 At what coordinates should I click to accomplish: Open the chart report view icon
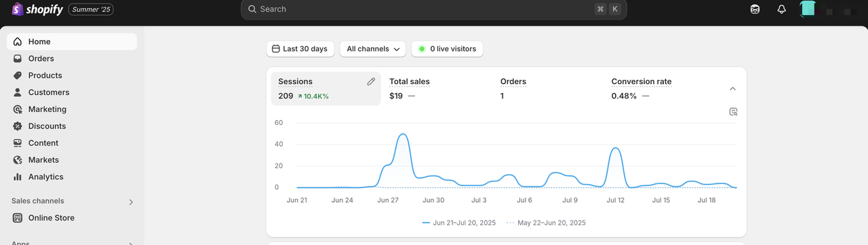[733, 112]
